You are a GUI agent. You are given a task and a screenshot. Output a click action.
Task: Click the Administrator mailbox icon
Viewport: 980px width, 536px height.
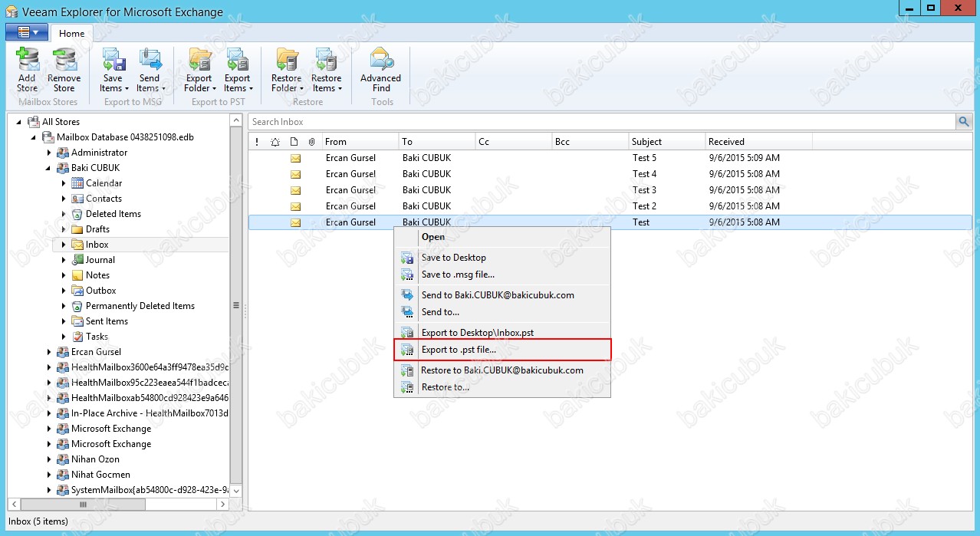click(62, 153)
